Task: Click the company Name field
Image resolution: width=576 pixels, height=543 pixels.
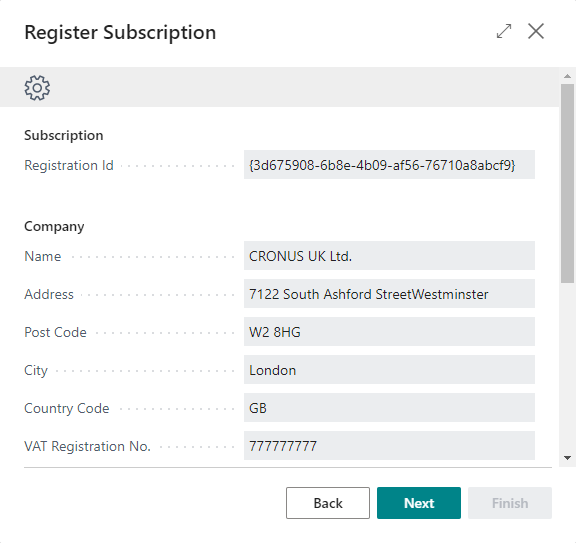Action: click(x=389, y=256)
